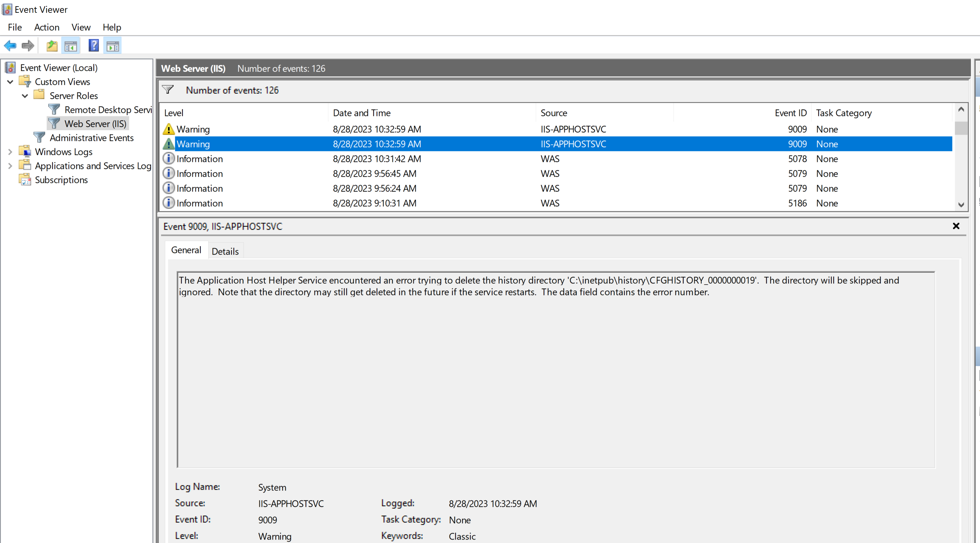Expand the Windows Logs tree node
The image size is (980, 543).
[x=10, y=151]
